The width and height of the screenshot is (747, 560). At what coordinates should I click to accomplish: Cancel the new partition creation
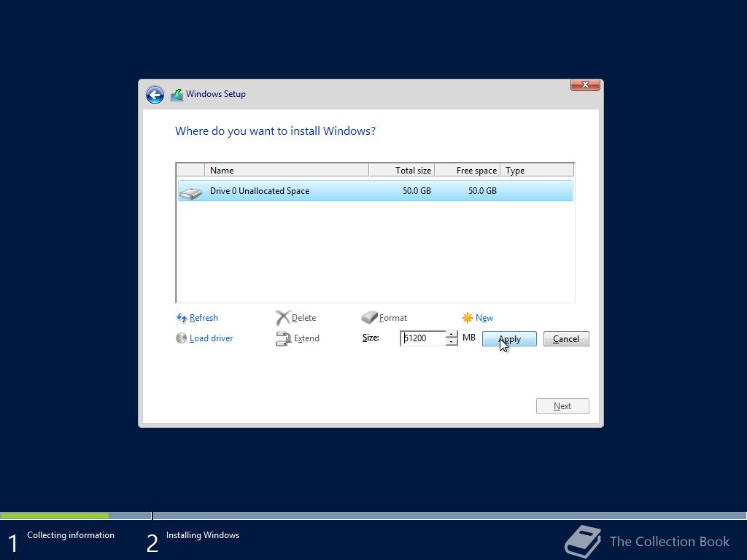566,338
